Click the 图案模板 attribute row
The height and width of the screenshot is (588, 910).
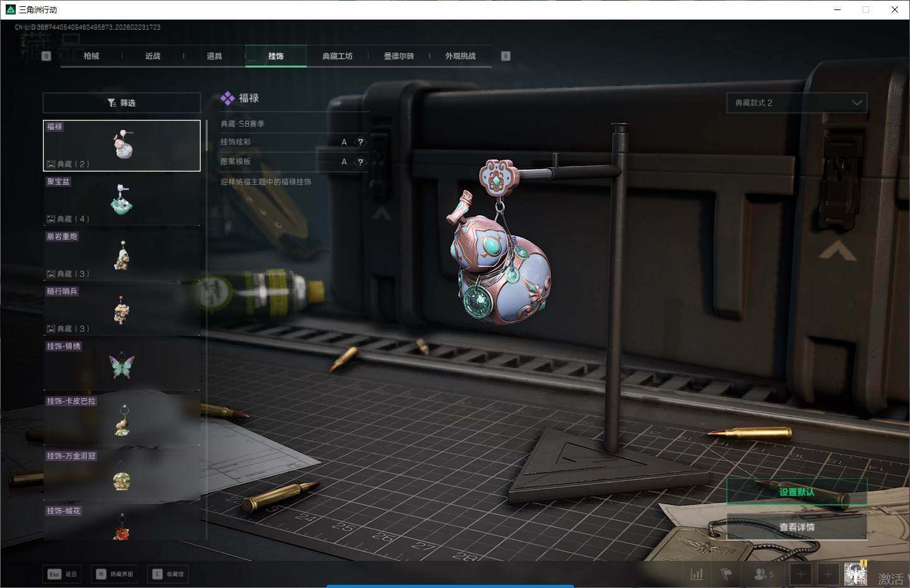[293, 162]
